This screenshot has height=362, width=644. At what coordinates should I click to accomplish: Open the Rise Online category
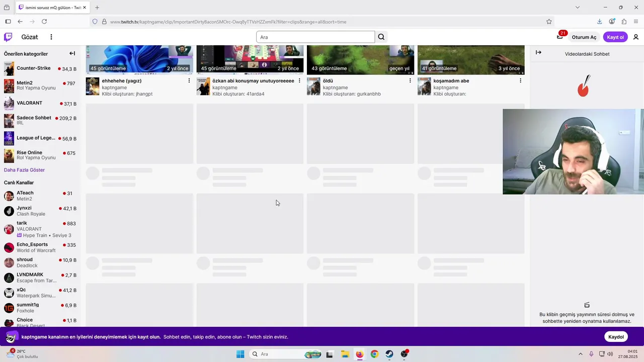click(x=40, y=155)
